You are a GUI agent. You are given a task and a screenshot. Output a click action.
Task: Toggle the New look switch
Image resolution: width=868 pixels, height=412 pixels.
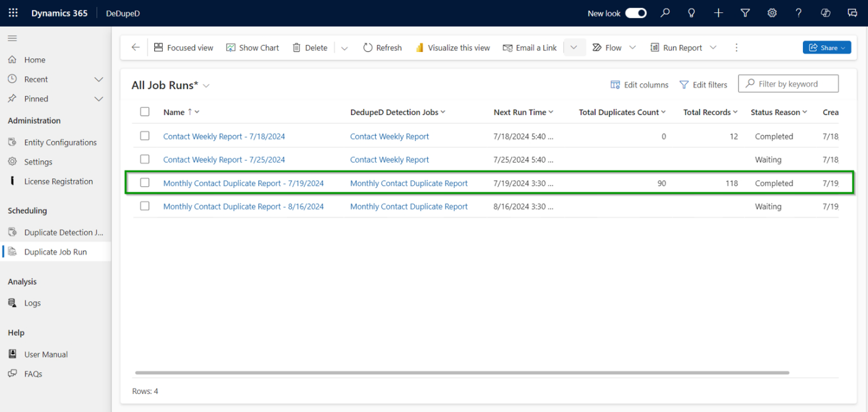[636, 12]
